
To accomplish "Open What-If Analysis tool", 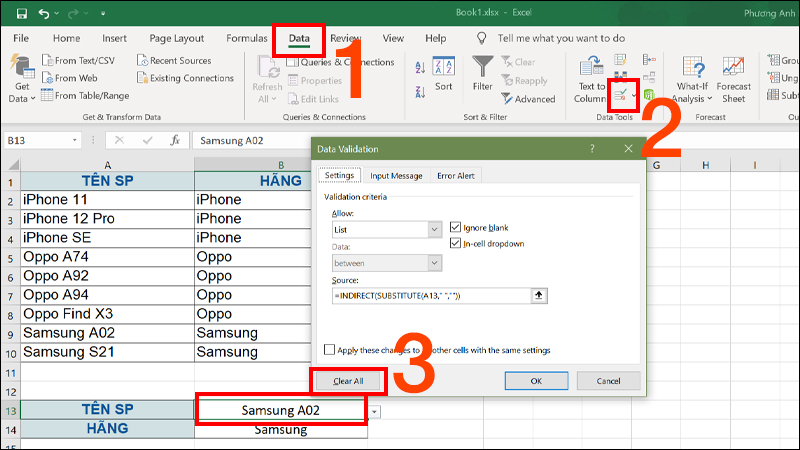I will (690, 78).
